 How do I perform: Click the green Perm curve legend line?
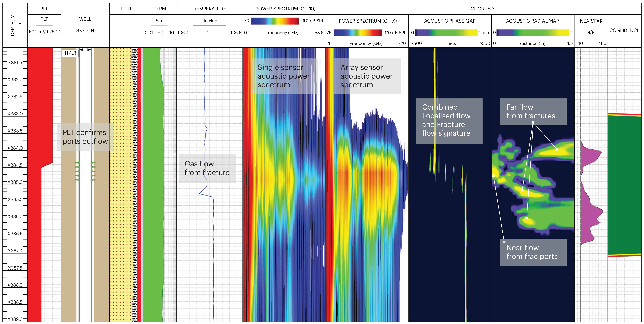coord(159,25)
